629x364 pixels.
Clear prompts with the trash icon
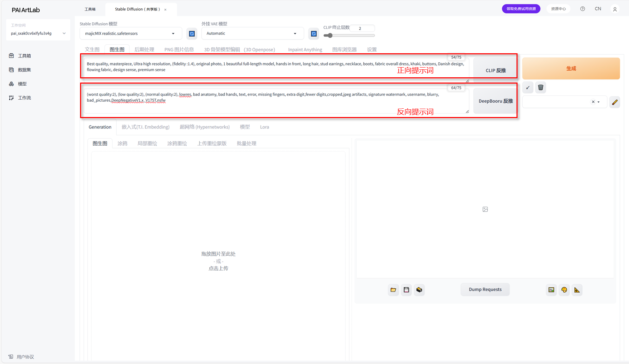pos(541,88)
